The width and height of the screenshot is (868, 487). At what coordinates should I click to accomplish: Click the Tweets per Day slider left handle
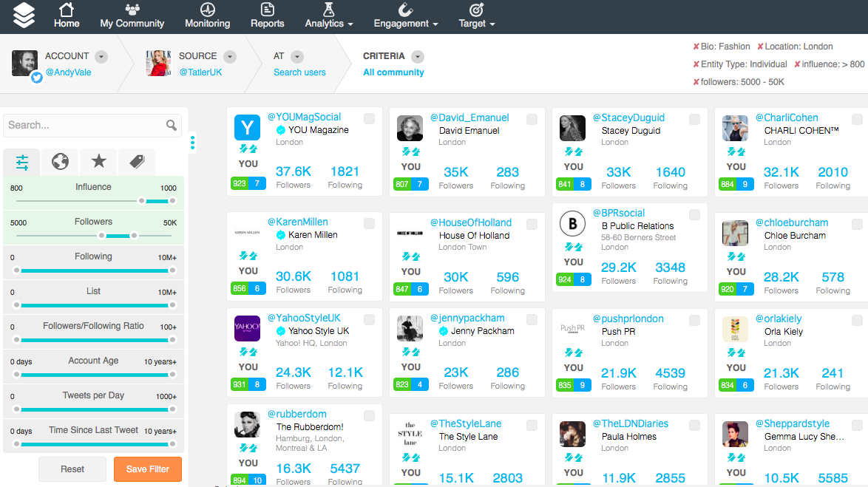click(16, 409)
